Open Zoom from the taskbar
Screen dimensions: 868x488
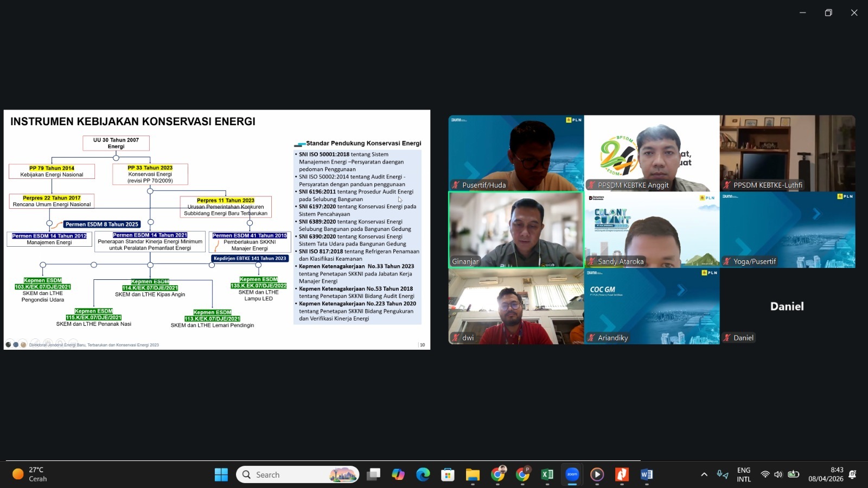click(572, 474)
